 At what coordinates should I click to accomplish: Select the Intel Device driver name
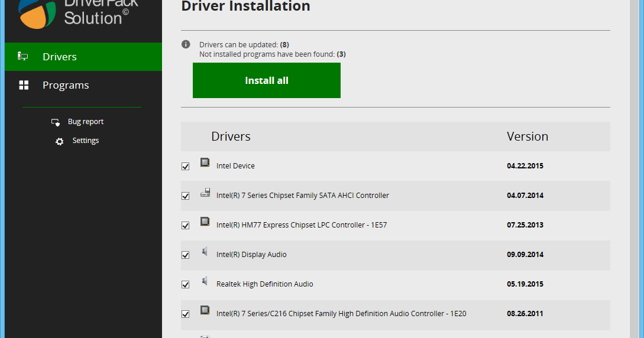236,165
